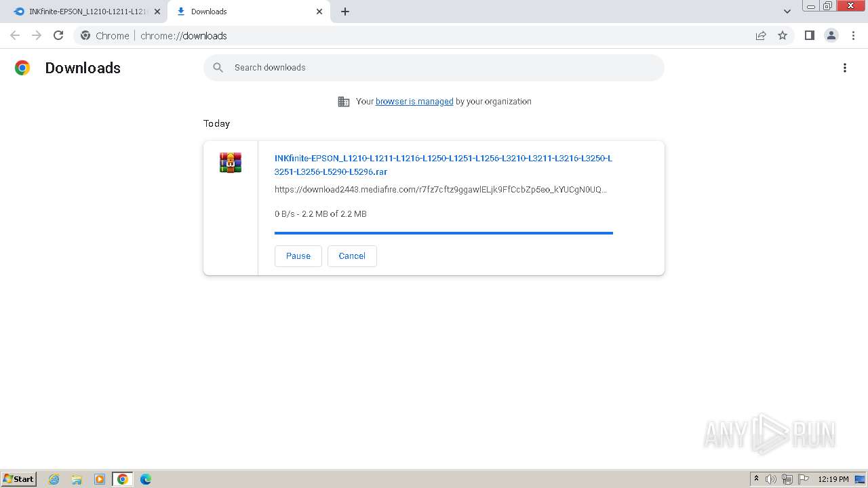Click the RAR archive file icon

click(231, 163)
